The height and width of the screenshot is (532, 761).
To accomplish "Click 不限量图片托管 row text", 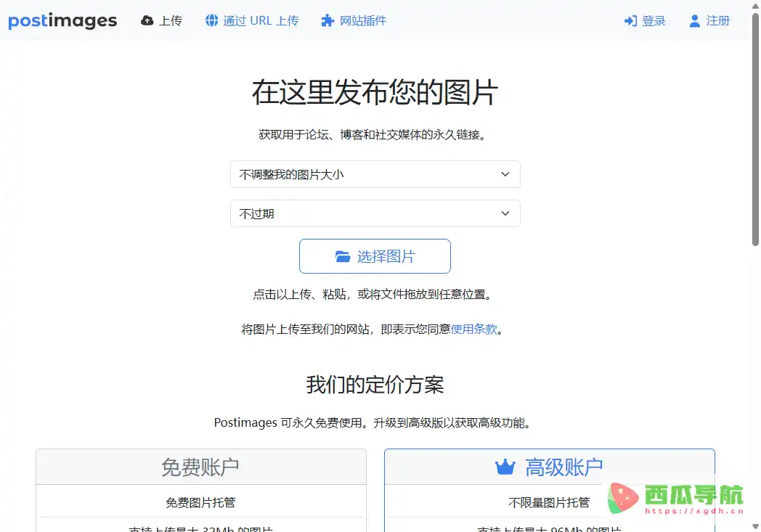I will pyautogui.click(x=549, y=502).
